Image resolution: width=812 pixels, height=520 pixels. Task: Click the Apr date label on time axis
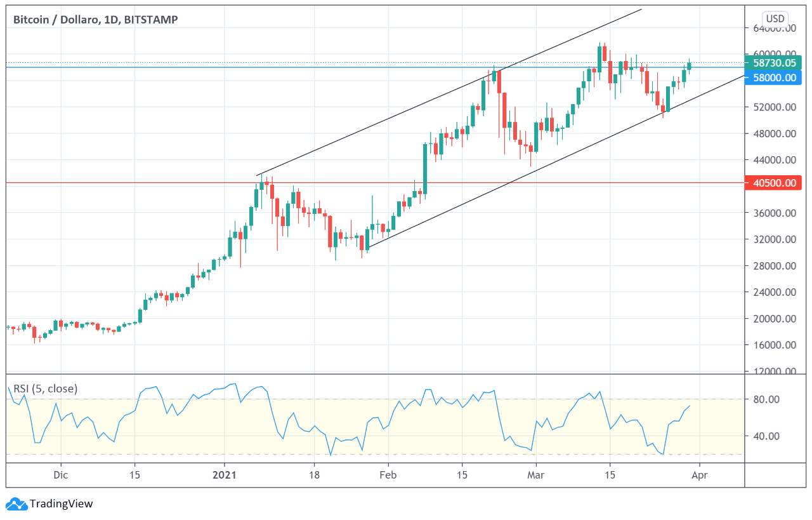point(699,475)
